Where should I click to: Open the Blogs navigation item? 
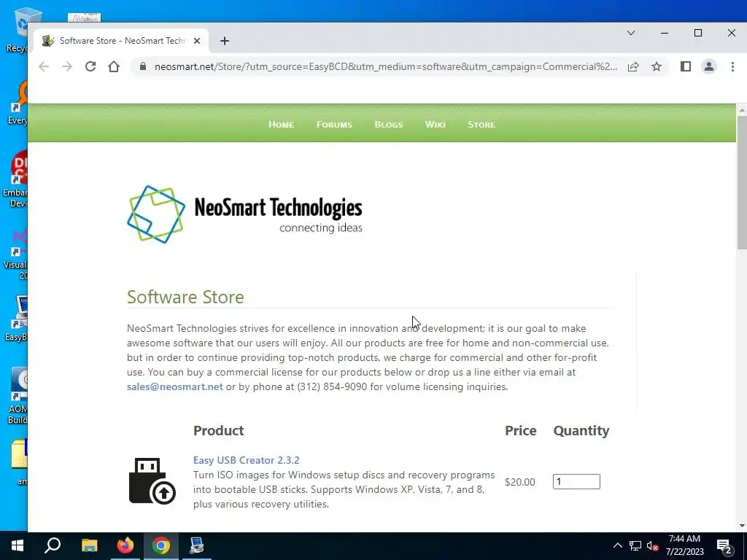388,124
